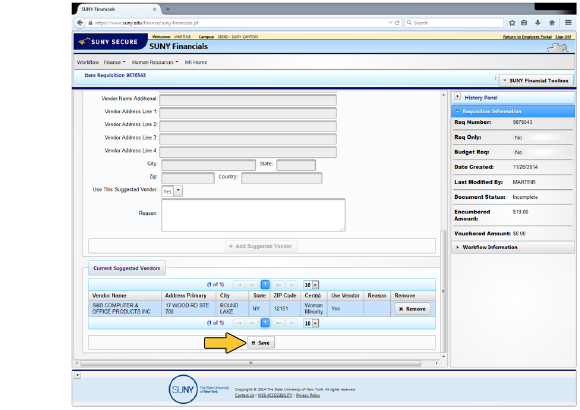Open the browser hamburger menu
The height and width of the screenshot is (410, 580).
[568, 23]
